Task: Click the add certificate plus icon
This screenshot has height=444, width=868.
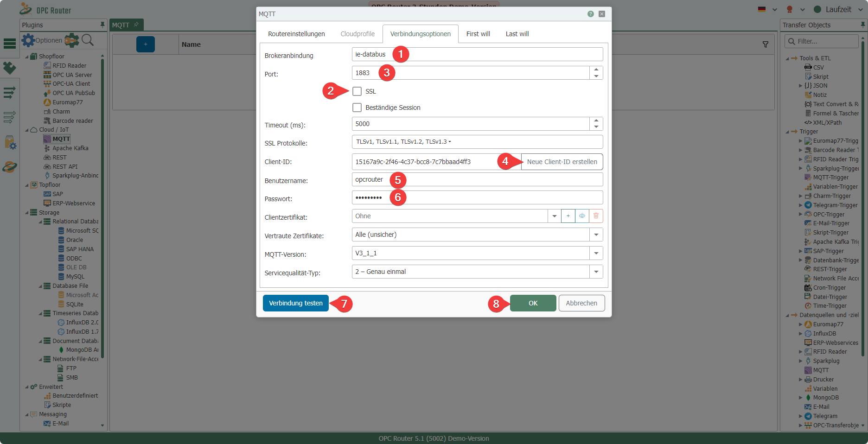Action: coord(568,216)
